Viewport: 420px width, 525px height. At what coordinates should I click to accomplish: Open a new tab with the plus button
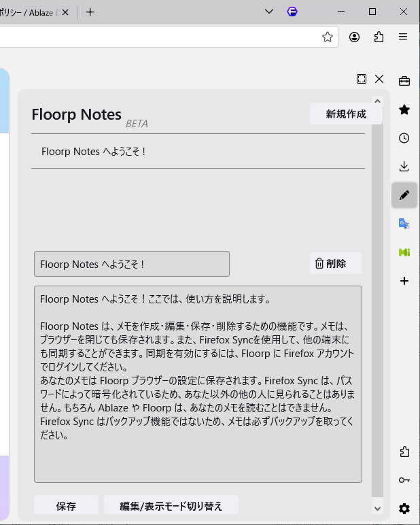coord(90,12)
